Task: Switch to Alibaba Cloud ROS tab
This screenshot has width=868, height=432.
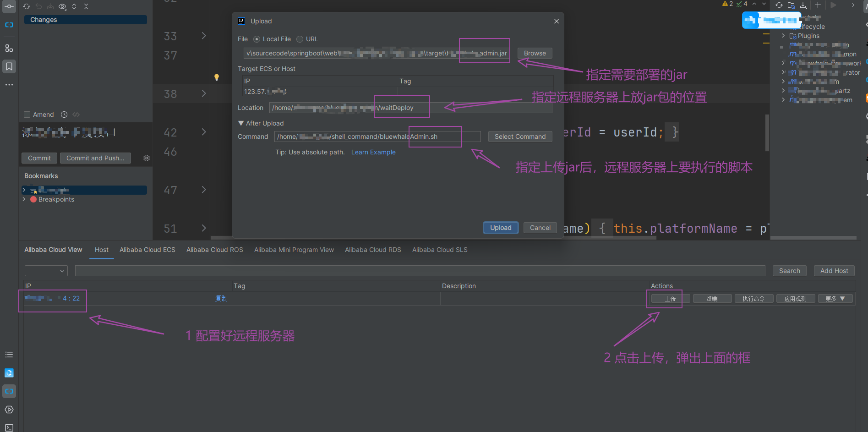Action: [x=215, y=250]
